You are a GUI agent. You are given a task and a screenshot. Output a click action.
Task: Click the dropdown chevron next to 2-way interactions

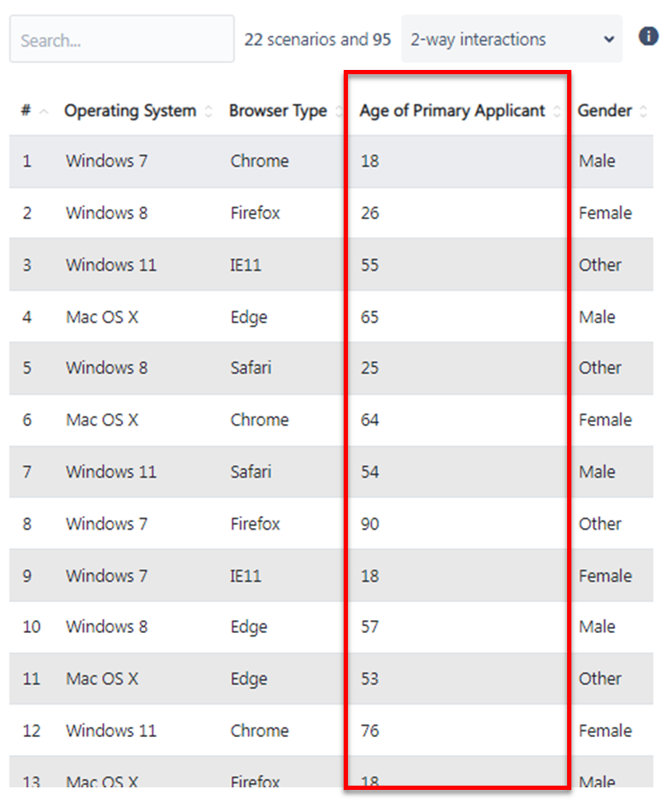[x=609, y=39]
